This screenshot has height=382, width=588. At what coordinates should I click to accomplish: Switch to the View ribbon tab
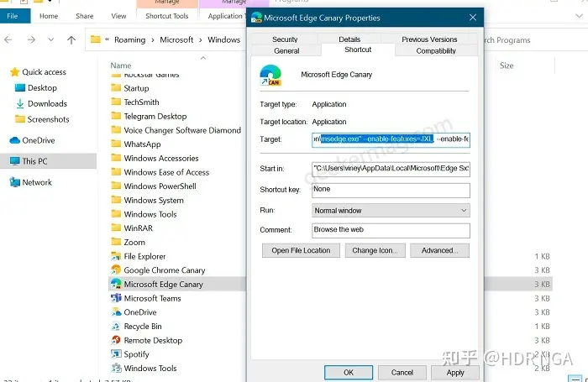118,16
